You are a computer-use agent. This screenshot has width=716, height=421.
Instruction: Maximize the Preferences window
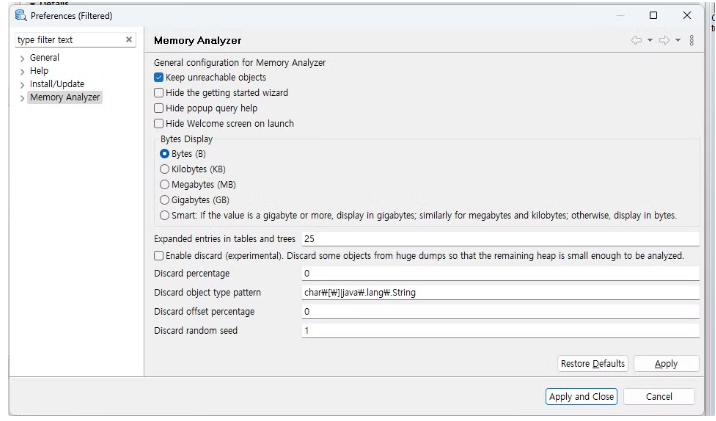653,15
